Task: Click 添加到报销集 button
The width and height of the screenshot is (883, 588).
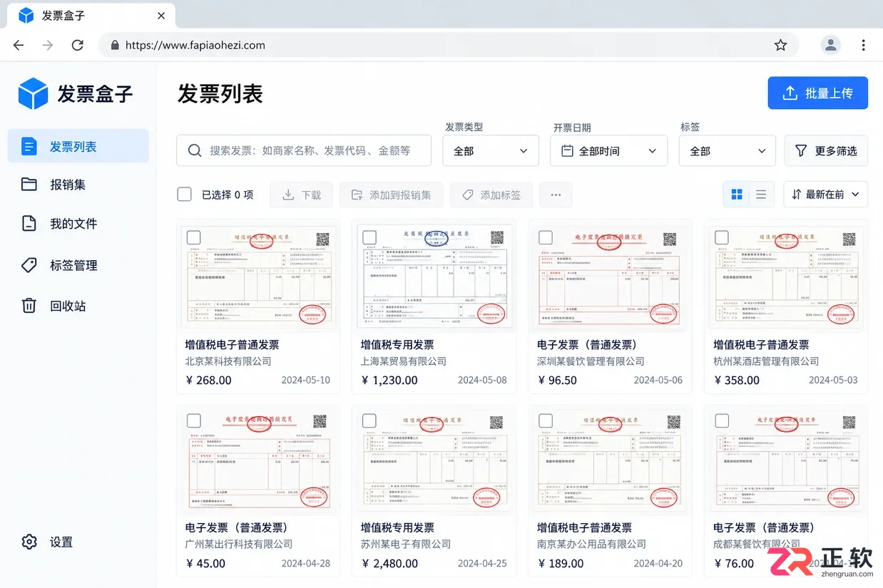Action: pos(391,195)
